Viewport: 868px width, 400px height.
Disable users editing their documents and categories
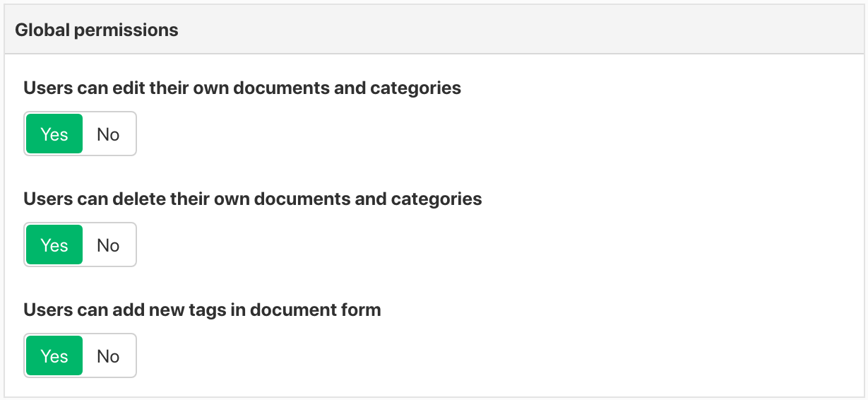pyautogui.click(x=108, y=134)
